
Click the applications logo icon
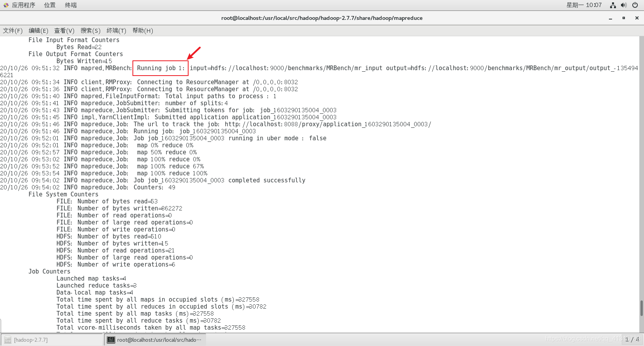tap(6, 5)
